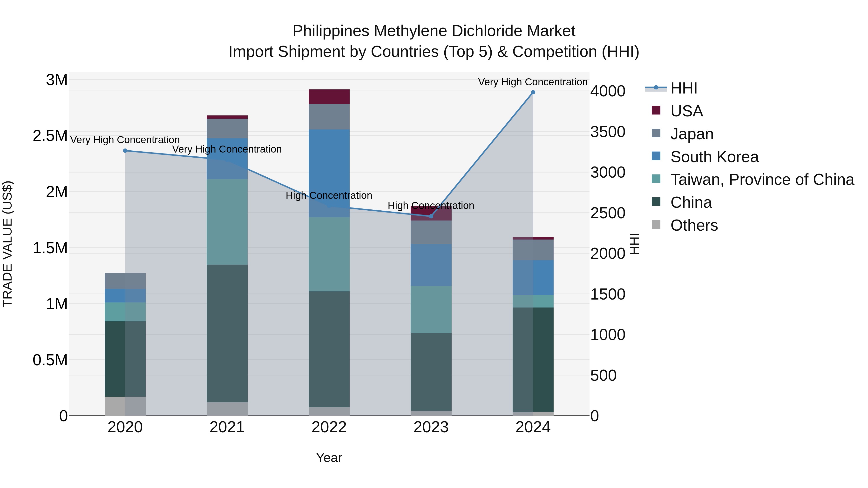Toggle the HHI legend entry
This screenshot has height=488, width=868.
pyautogui.click(x=671, y=88)
